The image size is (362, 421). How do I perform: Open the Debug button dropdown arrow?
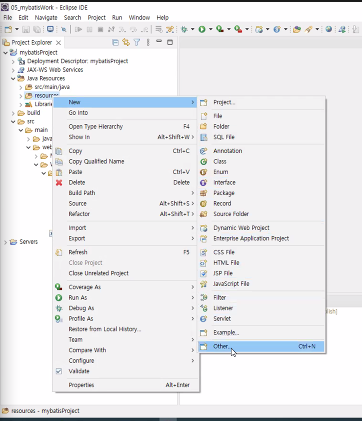[192, 29]
